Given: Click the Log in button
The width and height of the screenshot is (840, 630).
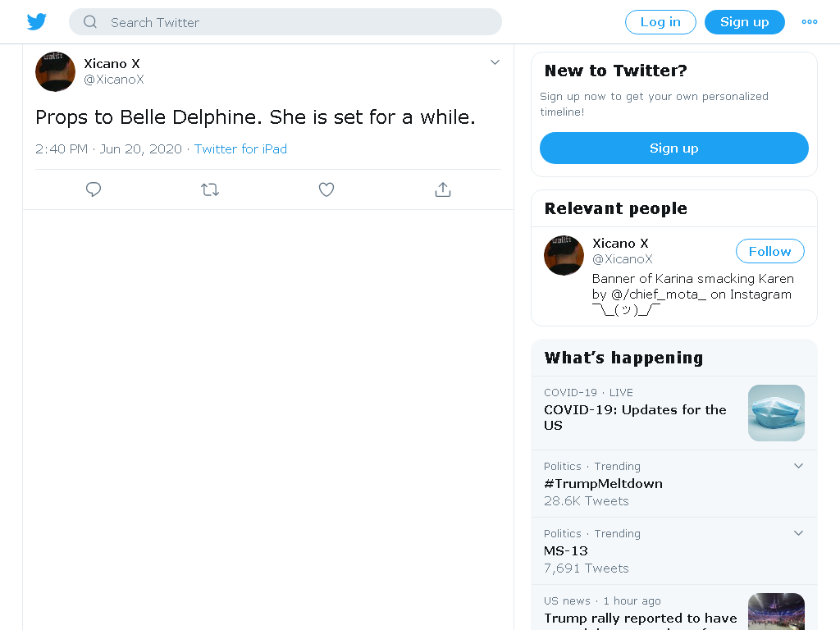Looking at the screenshot, I should (660, 22).
